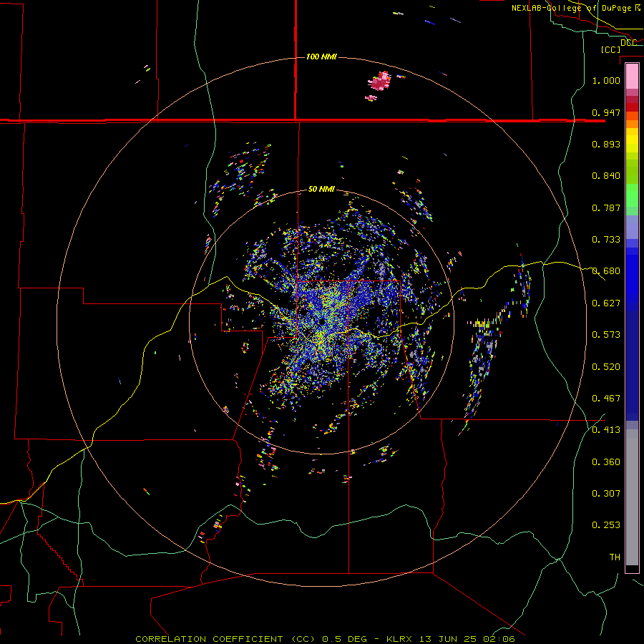The height and width of the screenshot is (644, 644).
Task: Select the 0.947 legend value
Action: [606, 112]
